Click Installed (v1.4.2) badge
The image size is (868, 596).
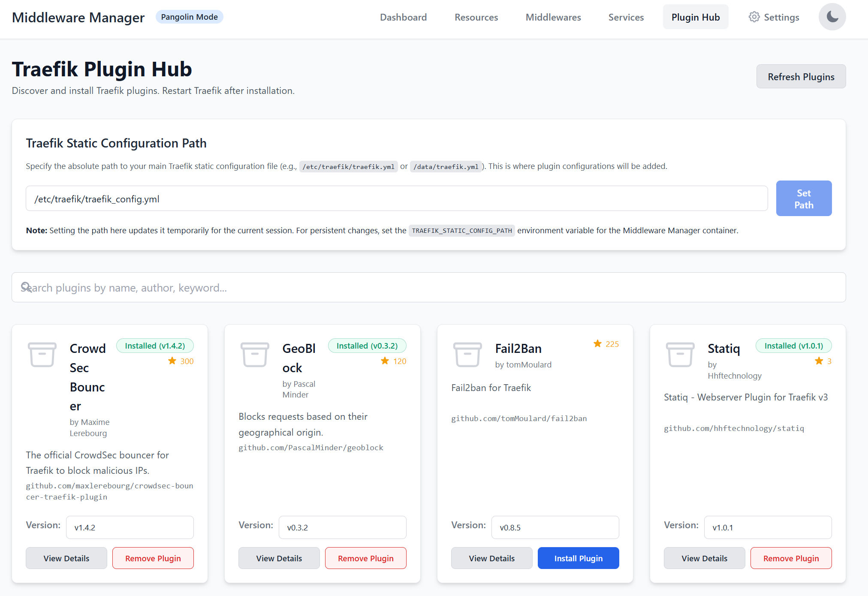coord(155,346)
